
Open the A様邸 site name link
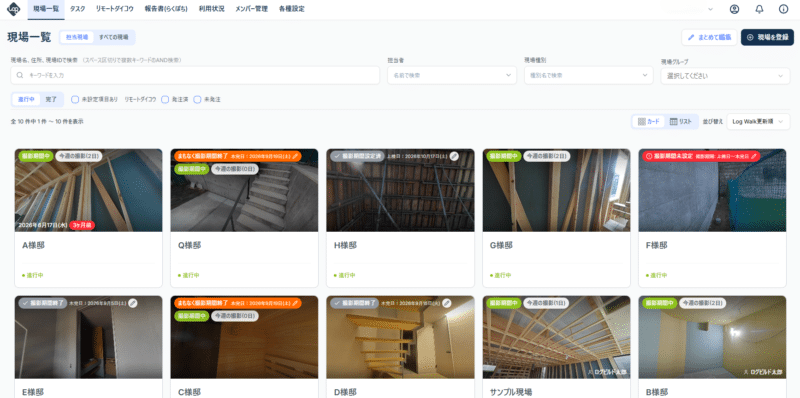coord(33,245)
